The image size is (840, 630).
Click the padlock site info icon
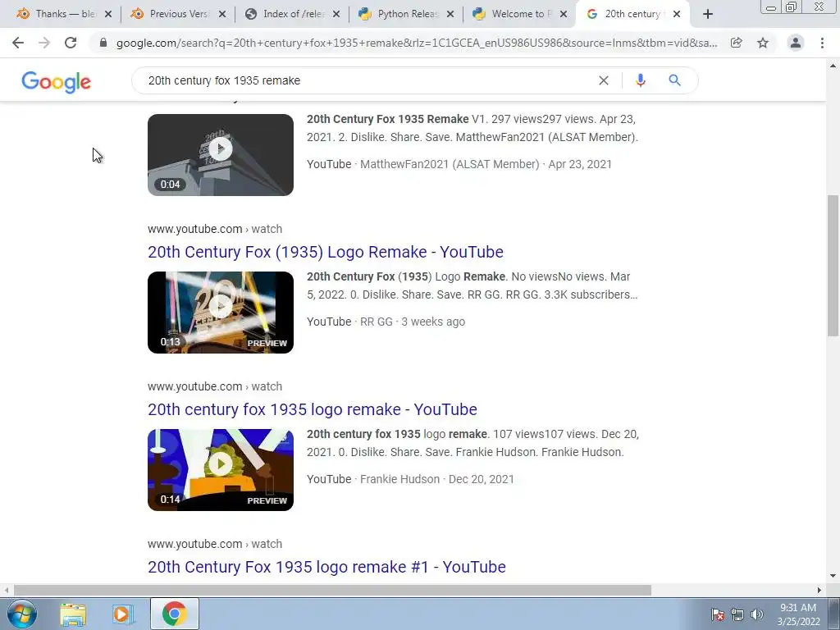click(x=103, y=43)
